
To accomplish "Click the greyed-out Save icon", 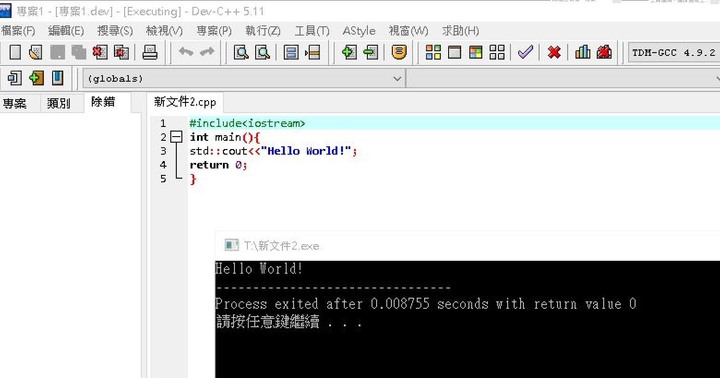I will (x=57, y=52).
